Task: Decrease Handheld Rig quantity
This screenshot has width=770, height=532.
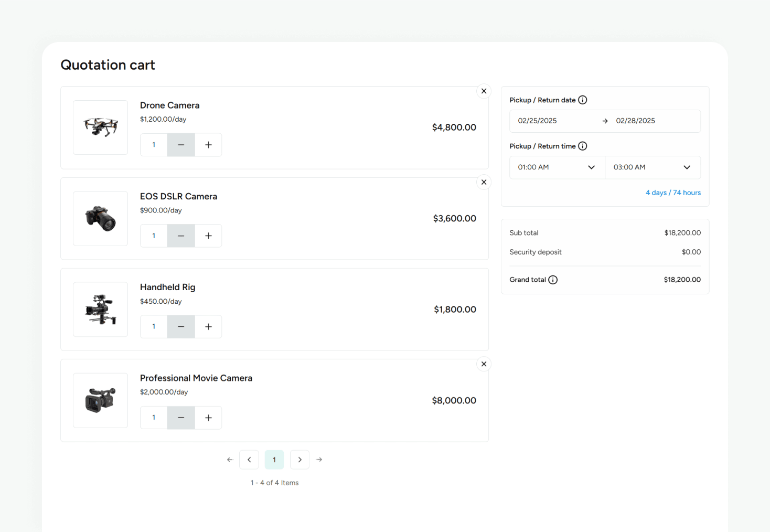Action: pos(181,326)
